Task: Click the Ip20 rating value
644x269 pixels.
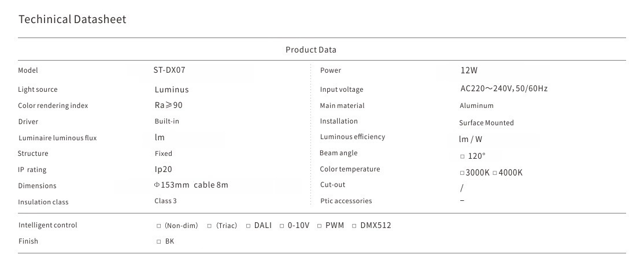Action: tap(163, 170)
